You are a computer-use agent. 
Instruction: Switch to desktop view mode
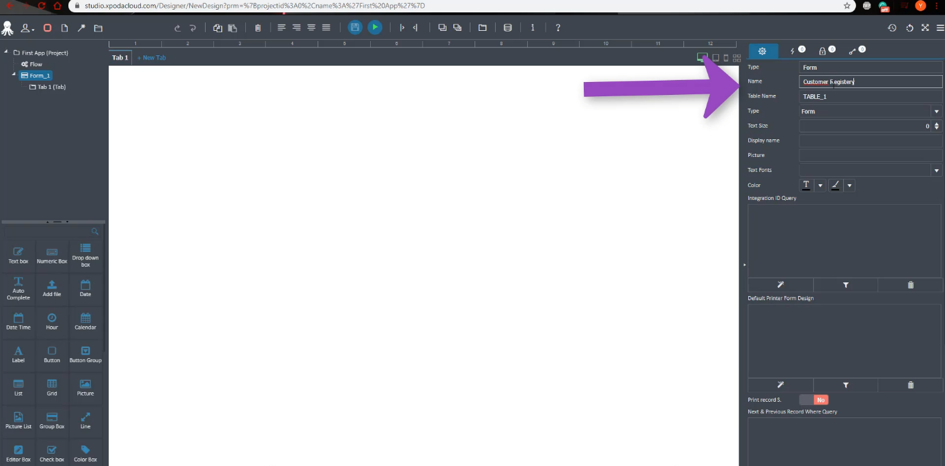click(x=702, y=57)
